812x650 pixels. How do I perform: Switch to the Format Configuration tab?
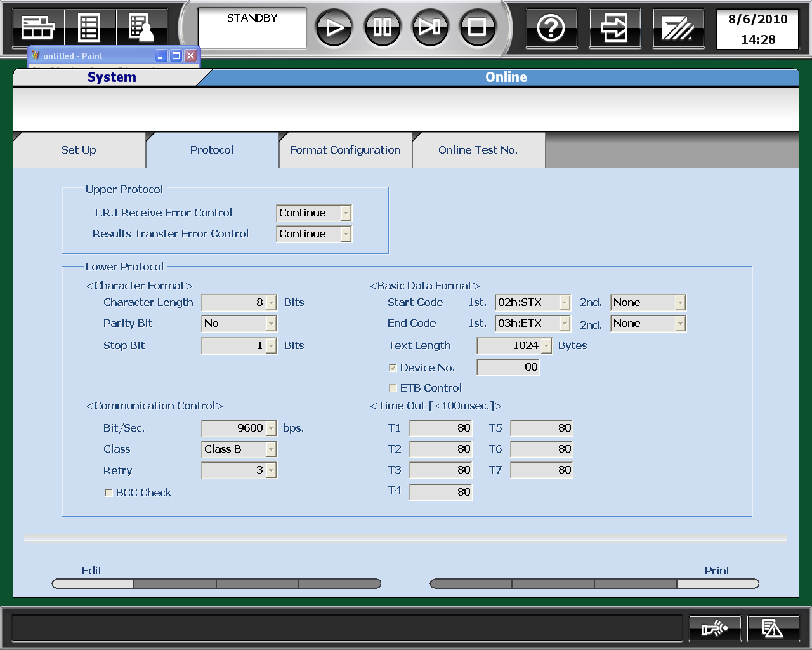coord(345,150)
